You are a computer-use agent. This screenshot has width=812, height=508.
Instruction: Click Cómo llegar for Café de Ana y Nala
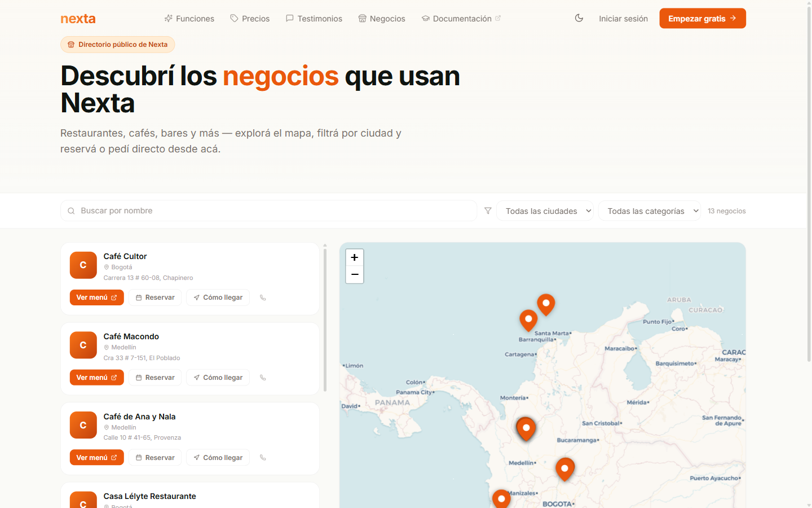tap(218, 458)
